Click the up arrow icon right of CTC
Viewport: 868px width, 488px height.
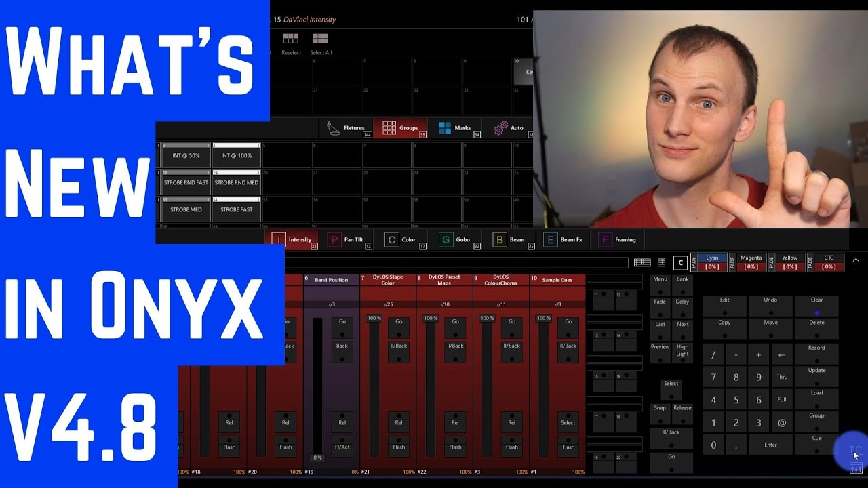(856, 262)
